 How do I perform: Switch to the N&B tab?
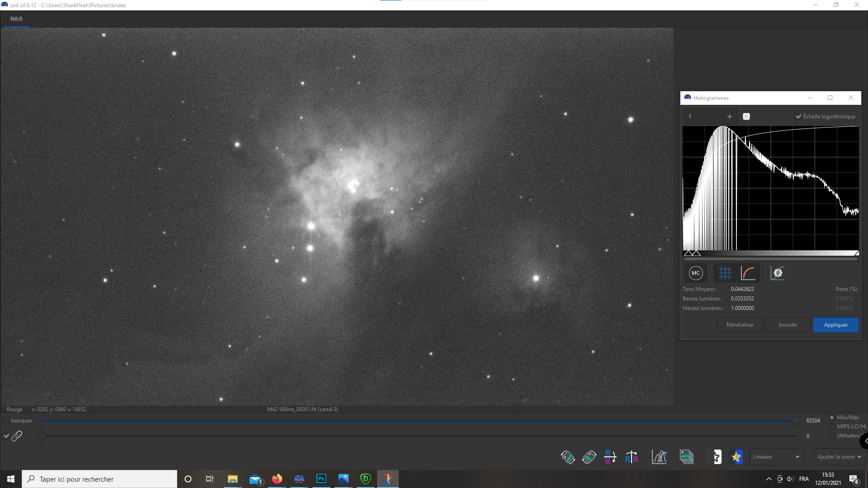coord(16,19)
